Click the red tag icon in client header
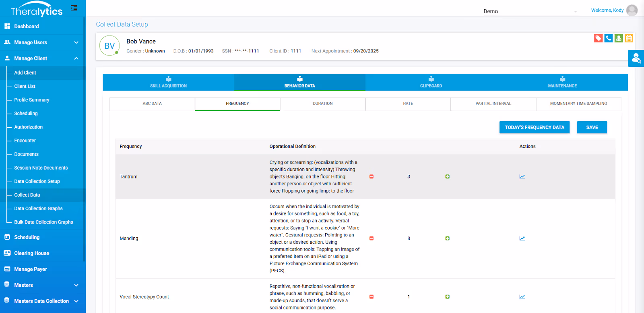The height and width of the screenshot is (313, 644). [598, 38]
